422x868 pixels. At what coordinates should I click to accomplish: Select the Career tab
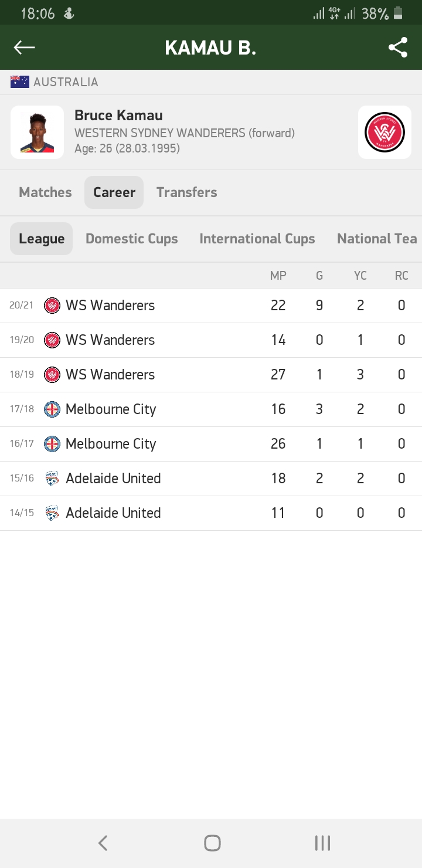coord(114,192)
